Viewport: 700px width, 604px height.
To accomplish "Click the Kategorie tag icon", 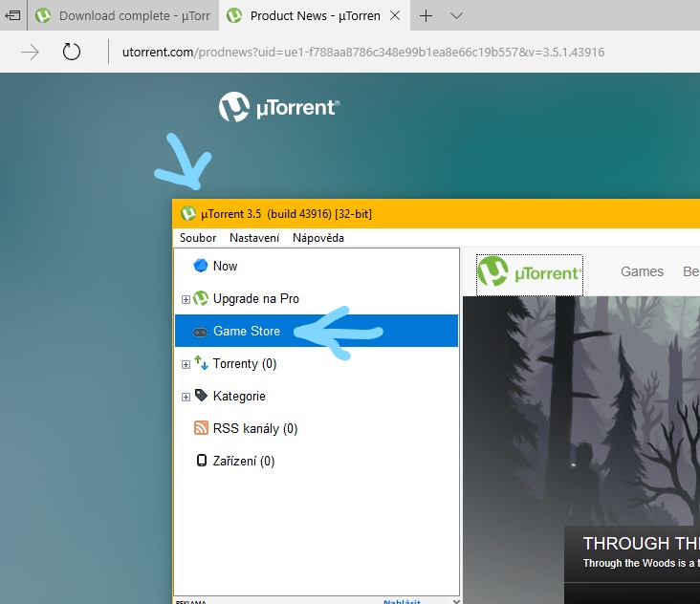I will (x=202, y=396).
